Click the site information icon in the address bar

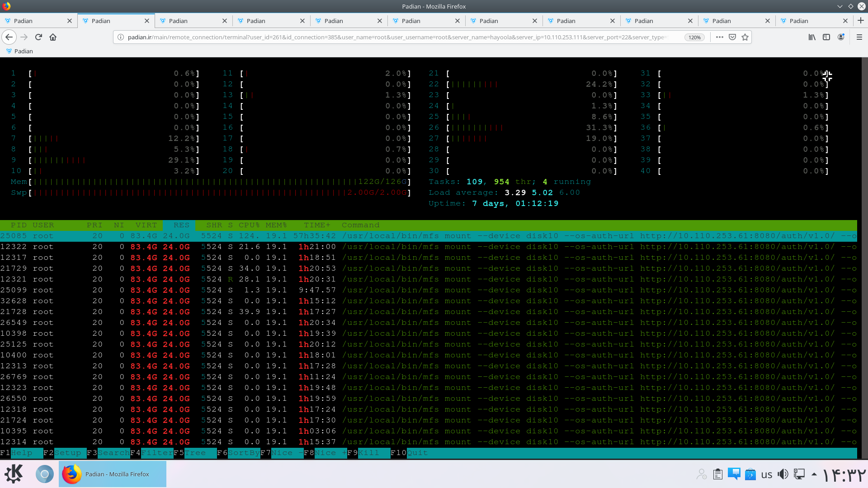tap(121, 37)
